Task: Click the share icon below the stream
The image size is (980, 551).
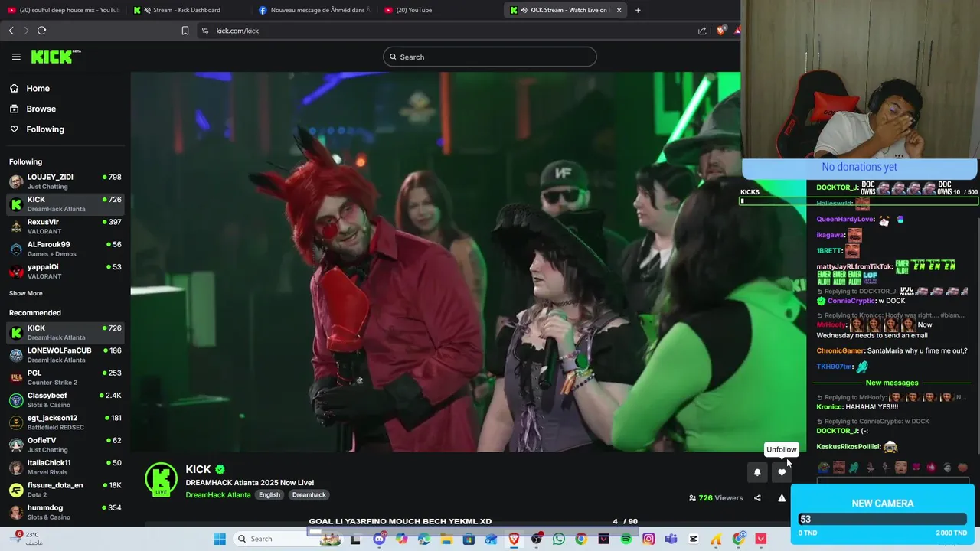Action: [x=757, y=497]
